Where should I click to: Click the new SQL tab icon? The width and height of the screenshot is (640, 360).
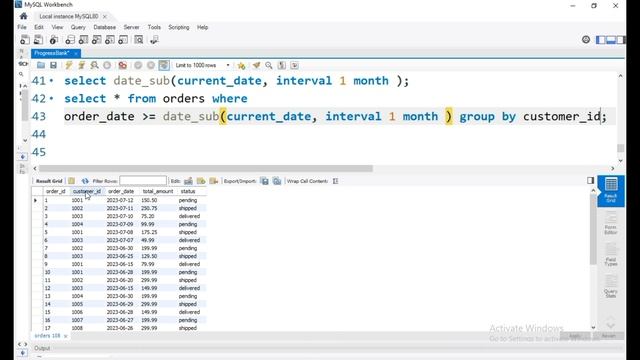click(24, 40)
